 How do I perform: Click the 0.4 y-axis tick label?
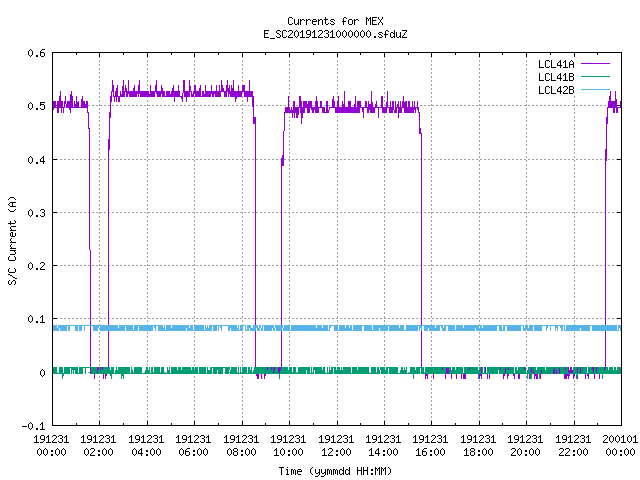click(x=36, y=160)
